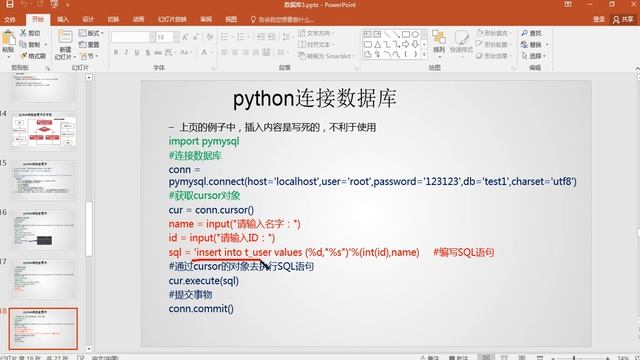Toggle right text alignment
Image resolution: width=640 pixels, height=360 pixels.
pyautogui.click(x=245, y=52)
